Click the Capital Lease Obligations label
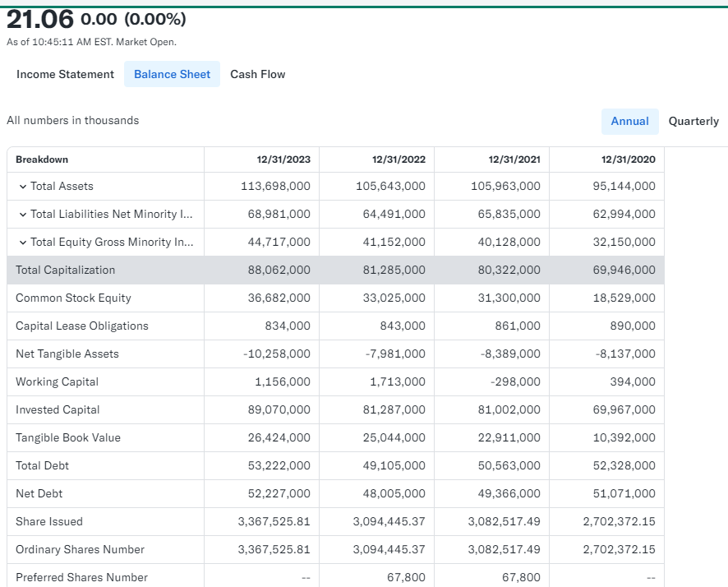This screenshot has height=587, width=728. [82, 326]
